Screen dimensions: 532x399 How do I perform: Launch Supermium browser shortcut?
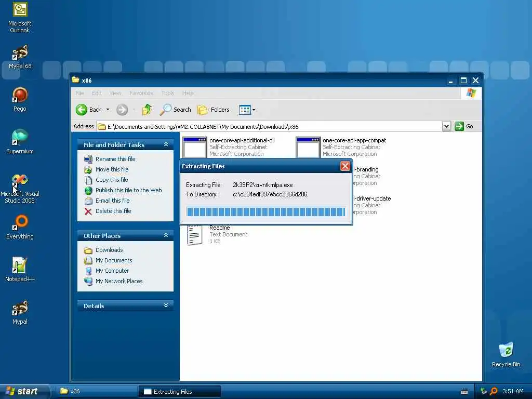(20, 142)
